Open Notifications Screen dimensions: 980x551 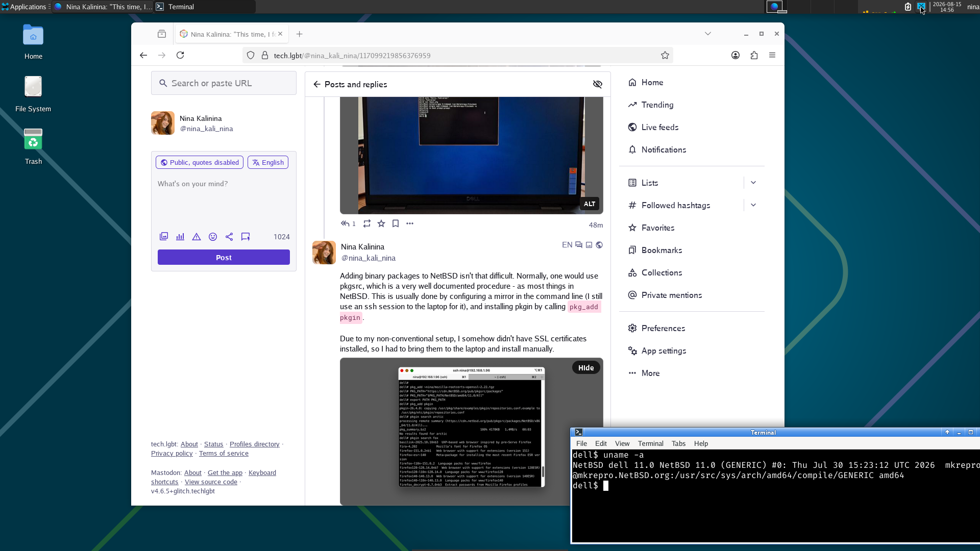click(664, 149)
